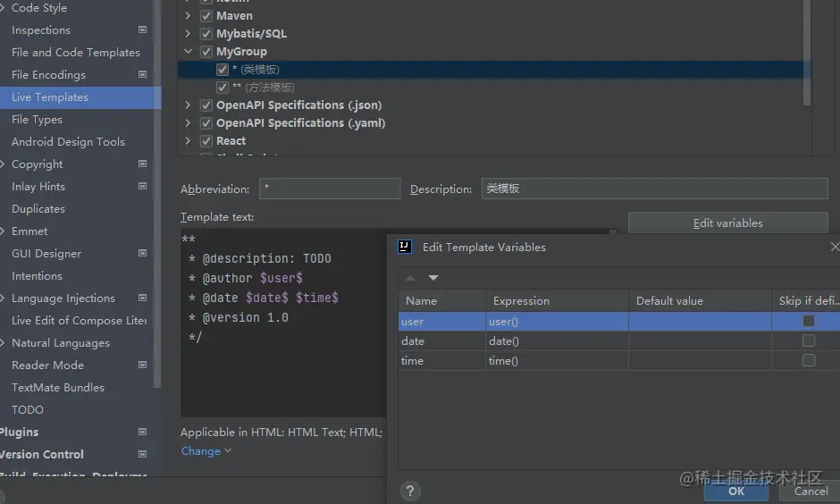
Task: Open File and Code Templates settings
Action: pos(76,53)
